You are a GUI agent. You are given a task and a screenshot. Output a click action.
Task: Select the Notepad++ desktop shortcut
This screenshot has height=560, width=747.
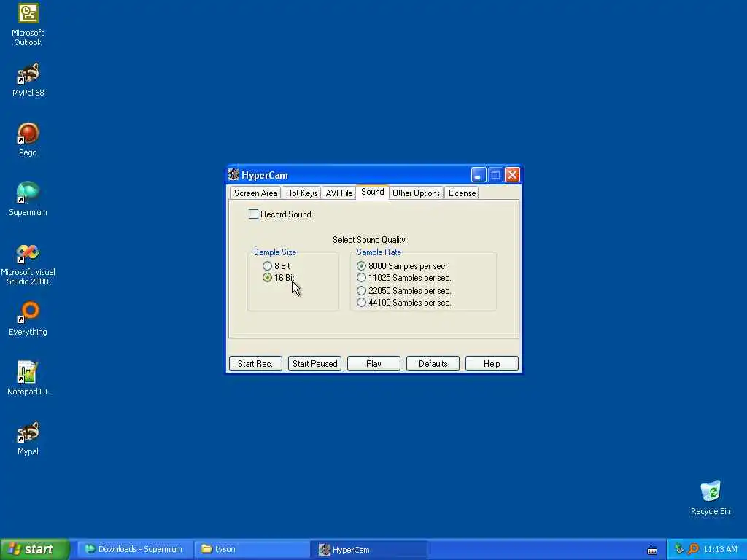[28, 378]
